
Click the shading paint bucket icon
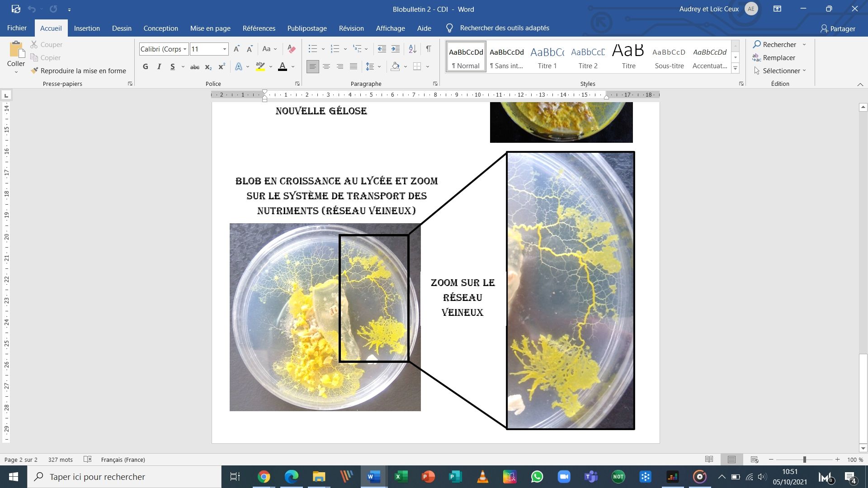click(396, 66)
